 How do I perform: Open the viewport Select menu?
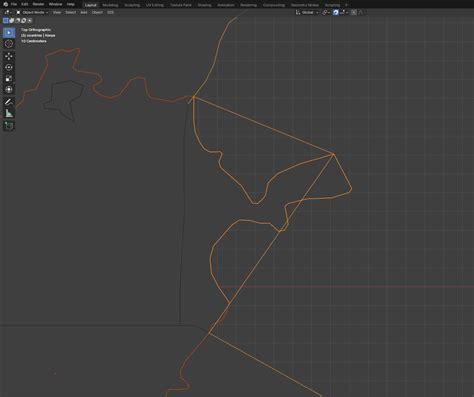click(x=71, y=12)
